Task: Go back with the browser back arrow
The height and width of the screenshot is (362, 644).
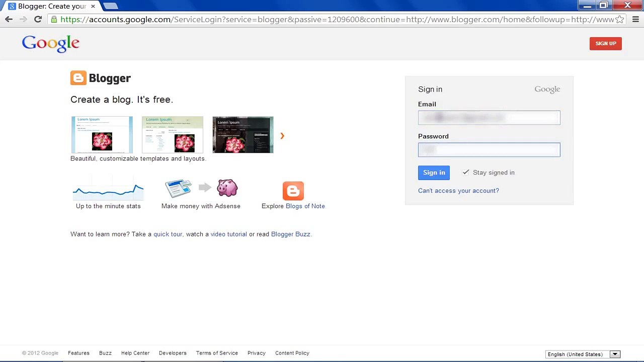Action: tap(9, 20)
